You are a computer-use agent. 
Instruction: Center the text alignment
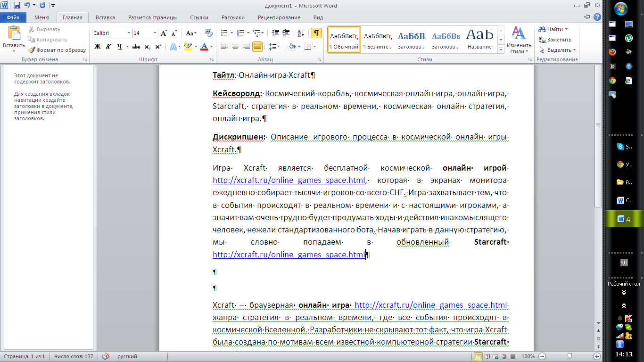coord(235,47)
